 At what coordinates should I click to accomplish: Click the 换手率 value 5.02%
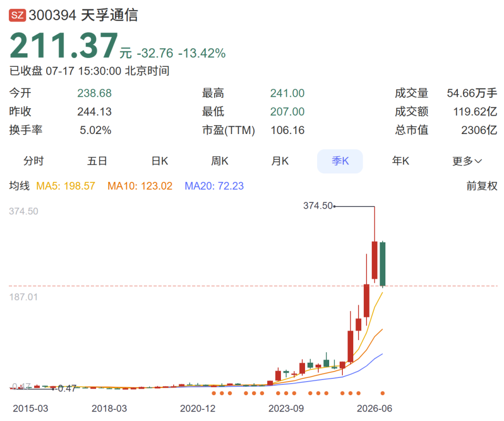pos(96,130)
